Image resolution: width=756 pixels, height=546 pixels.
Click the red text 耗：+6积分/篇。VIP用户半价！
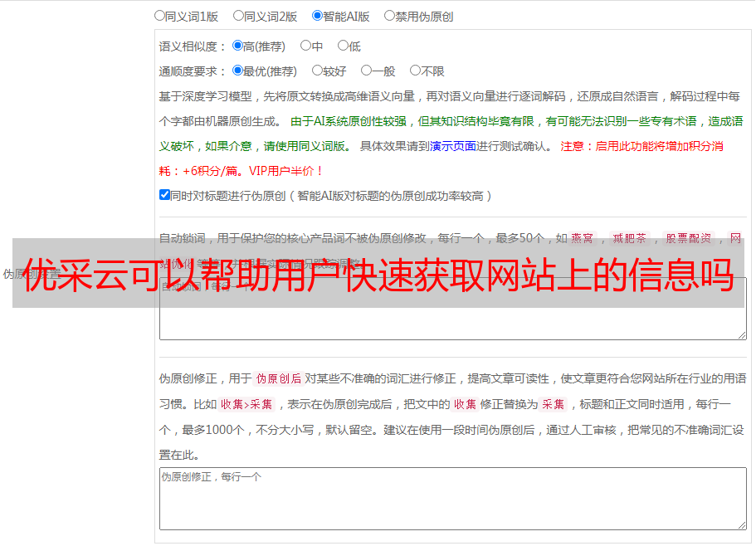tap(241, 171)
